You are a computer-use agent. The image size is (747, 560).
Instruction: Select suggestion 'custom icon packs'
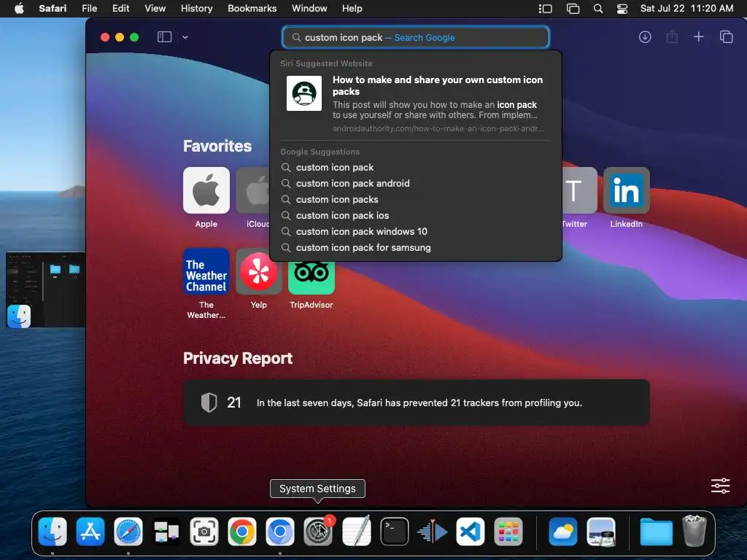pyautogui.click(x=415, y=200)
